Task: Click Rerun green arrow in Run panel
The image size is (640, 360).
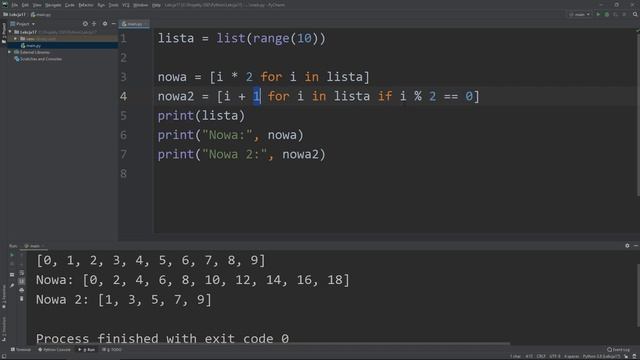Action: pyautogui.click(x=12, y=255)
